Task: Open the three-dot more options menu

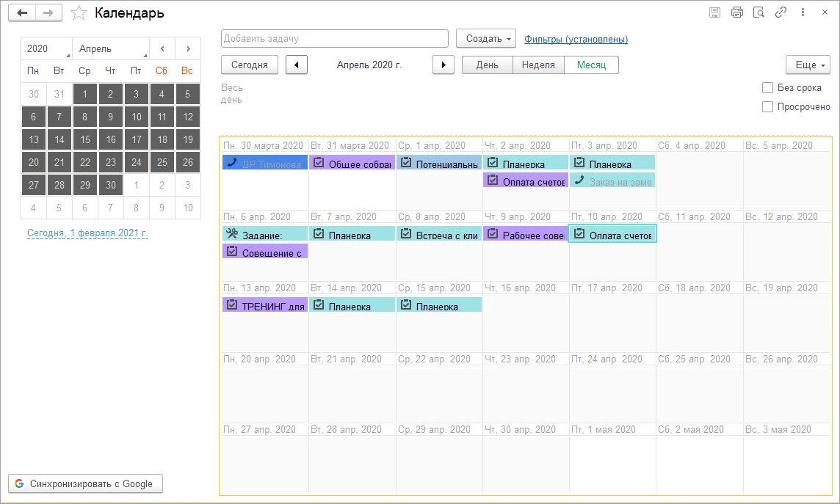Action: point(803,12)
